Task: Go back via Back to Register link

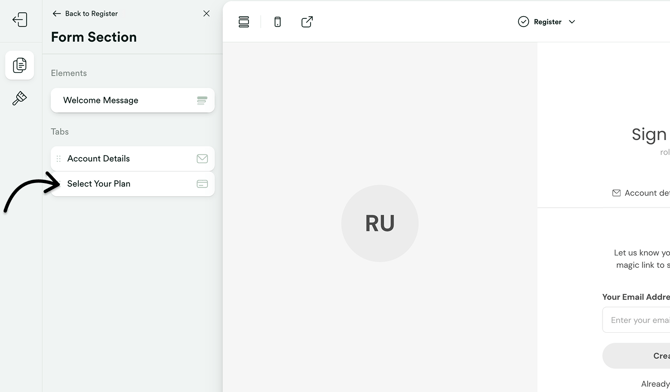Action: (x=85, y=14)
